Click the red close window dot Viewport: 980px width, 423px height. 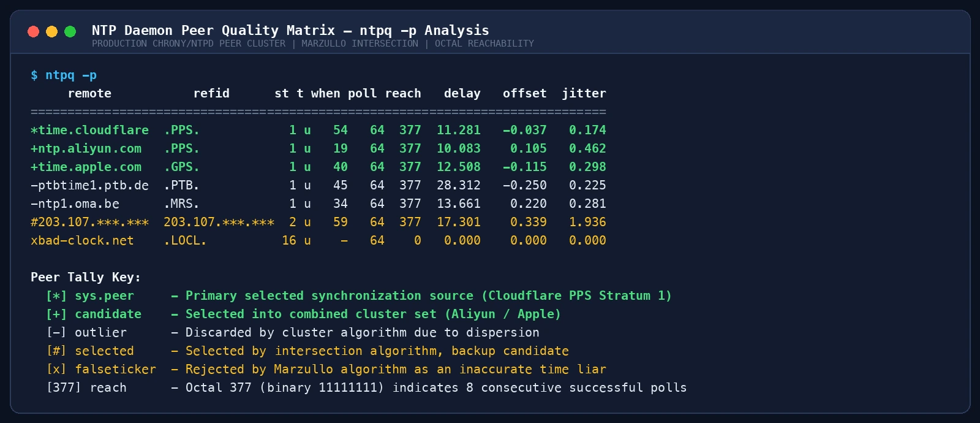click(x=34, y=31)
